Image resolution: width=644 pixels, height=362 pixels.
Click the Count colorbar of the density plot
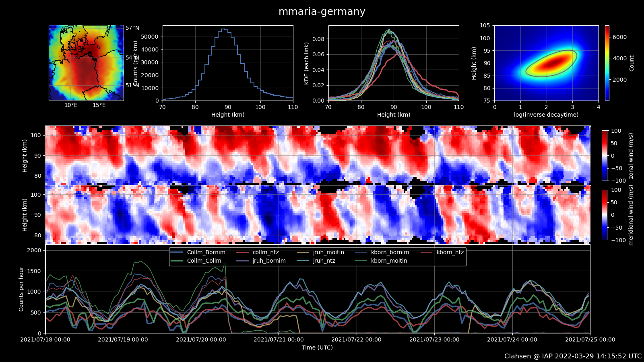(607, 63)
